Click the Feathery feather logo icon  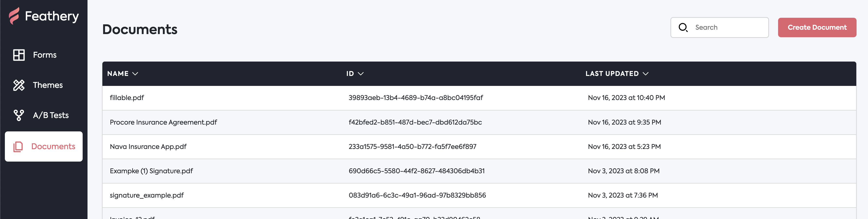tap(14, 16)
